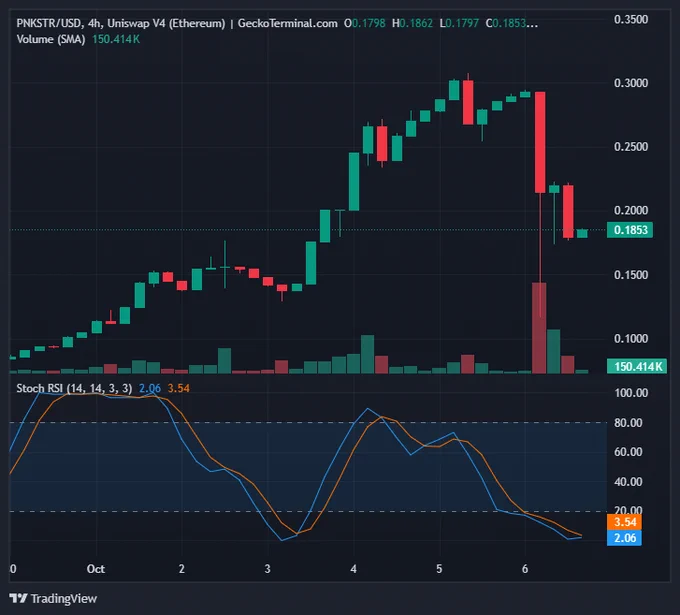The image size is (680, 615).
Task: Click the tallest red volume bar on Oct 6
Action: click(x=539, y=328)
